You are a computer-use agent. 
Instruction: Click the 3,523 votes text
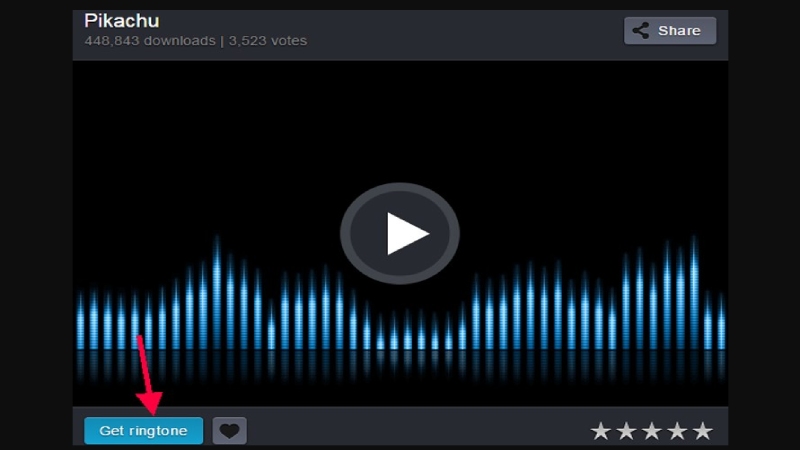267,41
